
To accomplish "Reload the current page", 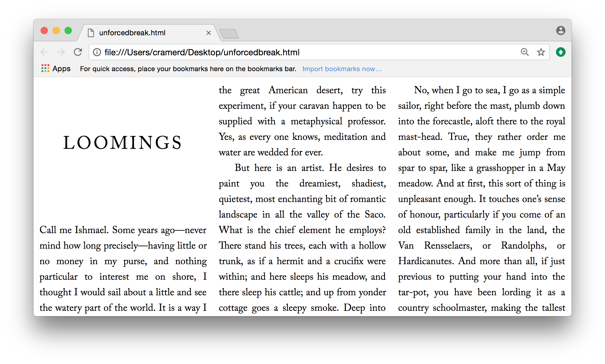I will coord(78,52).
